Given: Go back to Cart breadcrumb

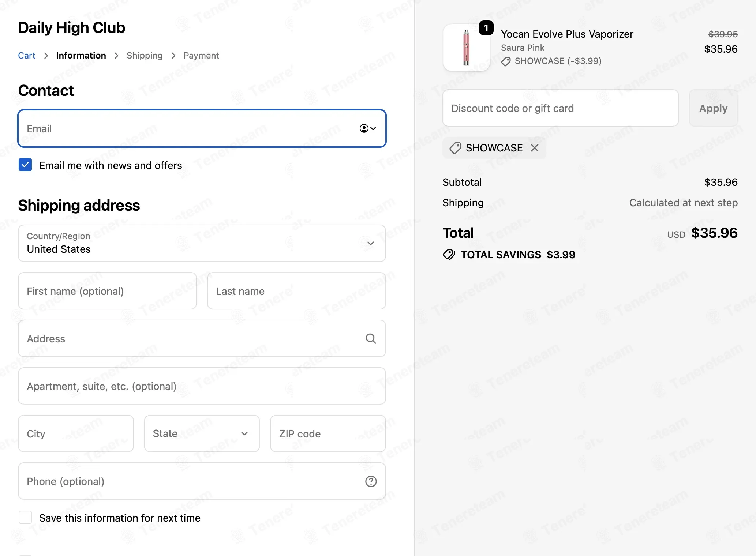Looking at the screenshot, I should coord(27,56).
